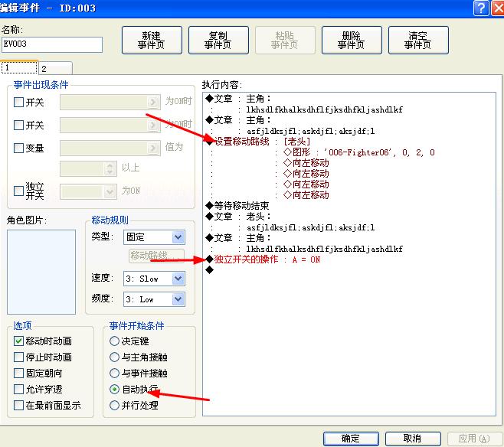
Task: Select the 与事件接触 trigger radio button
Action: tap(114, 374)
